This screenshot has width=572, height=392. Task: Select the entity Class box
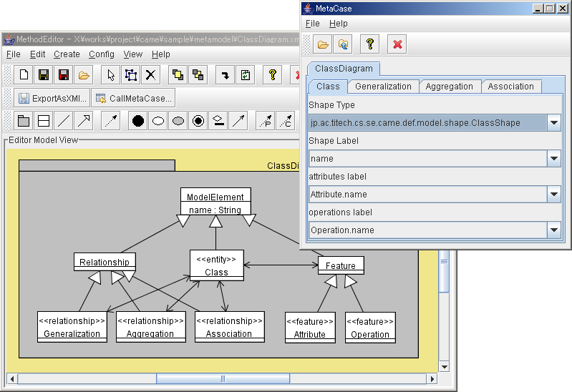[x=217, y=265]
